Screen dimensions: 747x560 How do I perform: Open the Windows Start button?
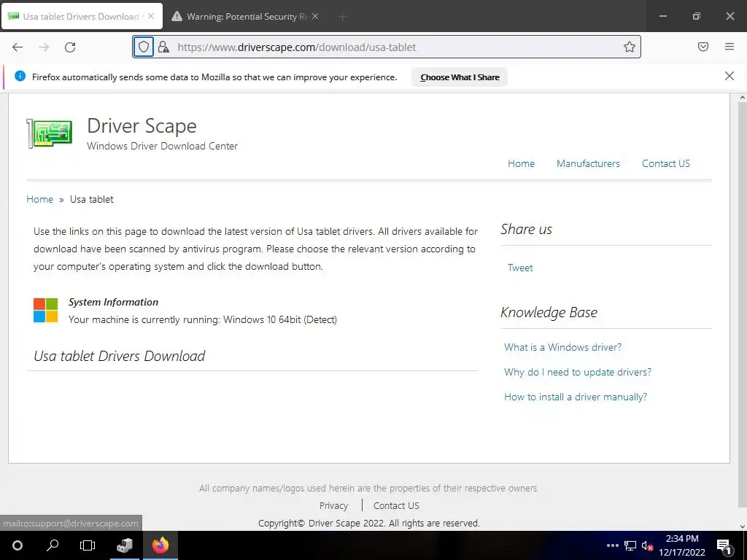pos(18,545)
